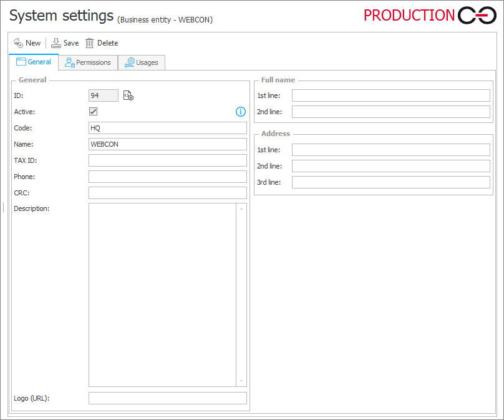
Task: Click the ID field showing 94
Action: point(104,95)
